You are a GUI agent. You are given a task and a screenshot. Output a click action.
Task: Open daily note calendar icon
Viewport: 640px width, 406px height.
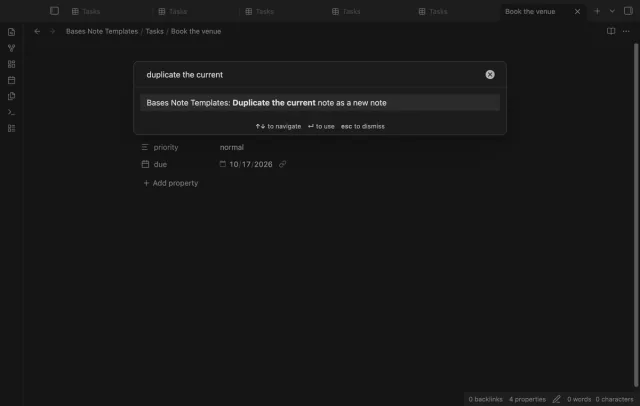pos(11,80)
